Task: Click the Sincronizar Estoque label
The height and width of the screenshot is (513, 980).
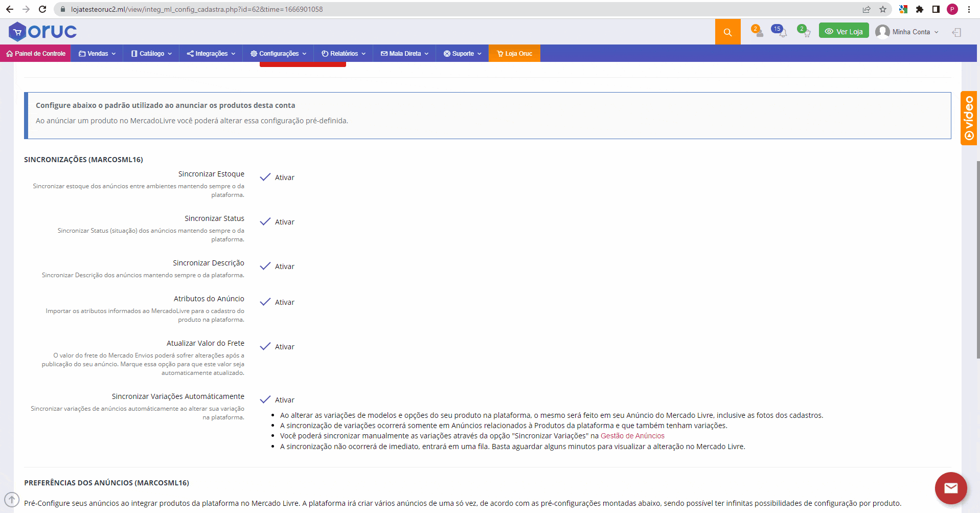Action: [211, 174]
